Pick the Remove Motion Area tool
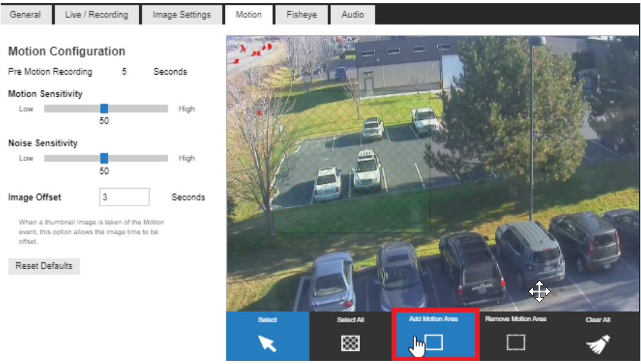 (x=516, y=343)
